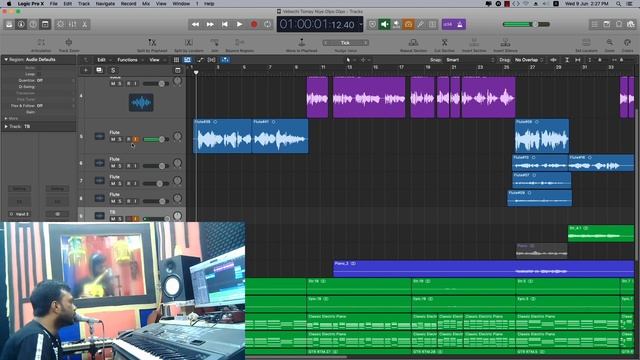This screenshot has width=640, height=360.
Task: Open the Editors scissors icon
Action: [x=84, y=24]
